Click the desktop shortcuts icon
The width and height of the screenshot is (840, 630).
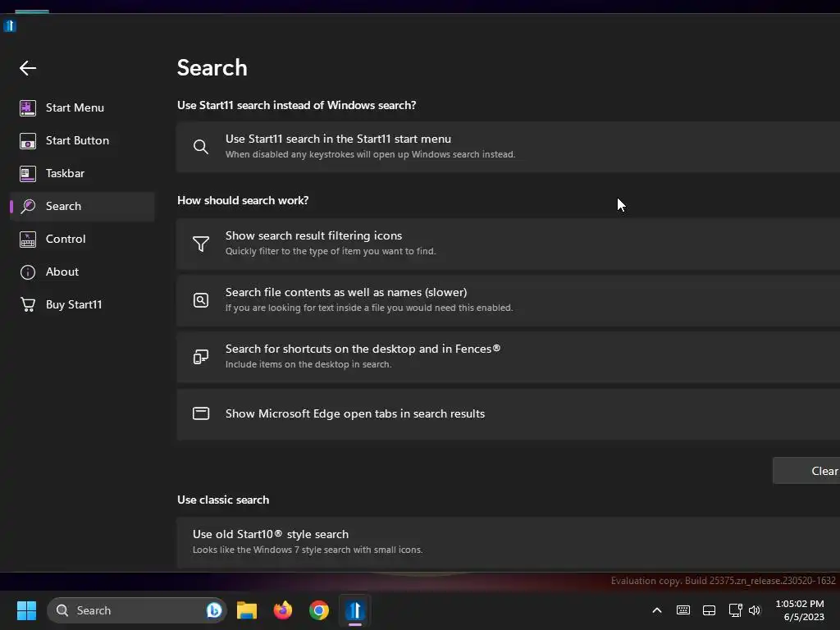(x=201, y=357)
